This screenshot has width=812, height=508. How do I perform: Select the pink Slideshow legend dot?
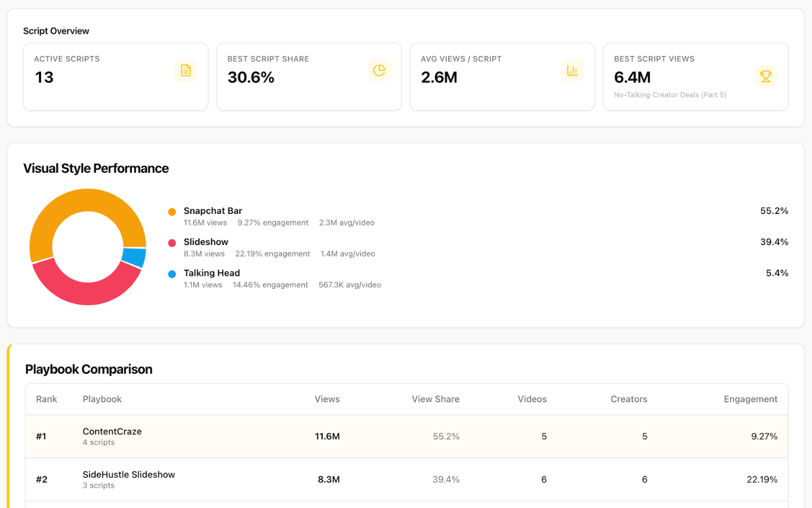tap(171, 243)
